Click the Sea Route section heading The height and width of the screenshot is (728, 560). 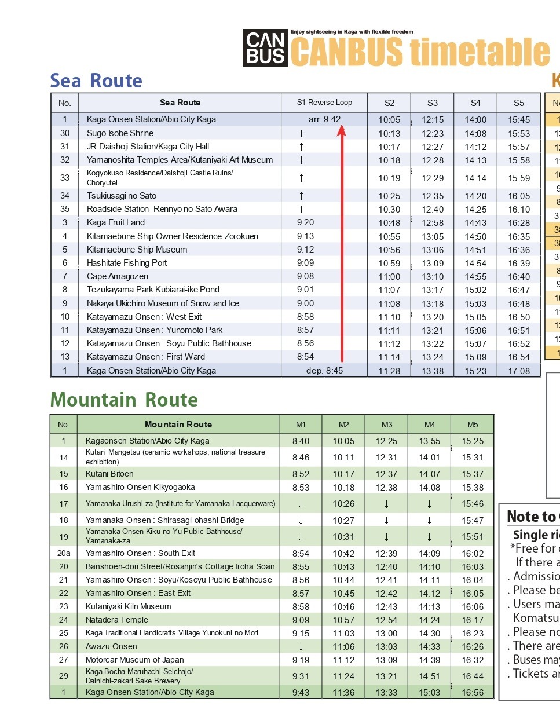pos(96,81)
